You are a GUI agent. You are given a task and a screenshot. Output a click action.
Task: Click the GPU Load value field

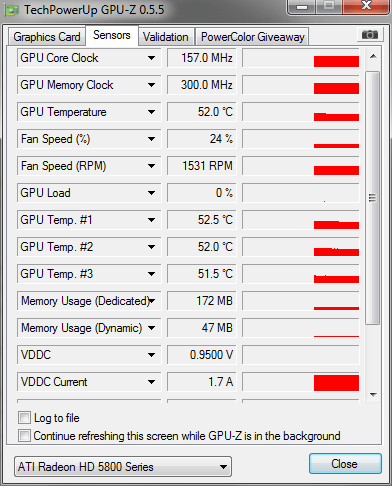click(x=202, y=193)
